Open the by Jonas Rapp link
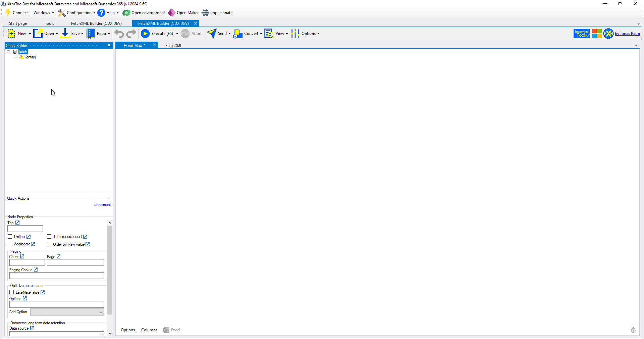Screen dimensions: 644x339 [627, 34]
